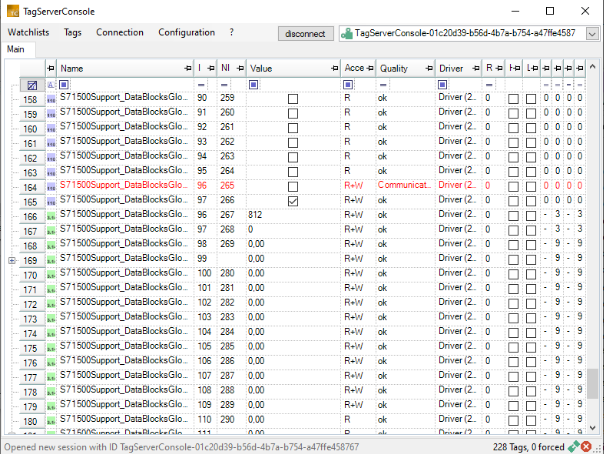Toggle the Value checkbox in red row 164
This screenshot has width=604, height=455.
[x=293, y=186]
